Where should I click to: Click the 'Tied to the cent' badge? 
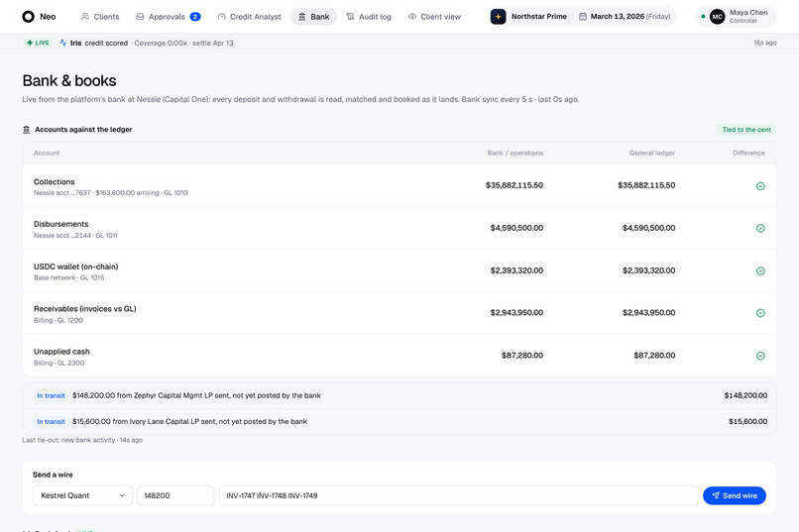(746, 130)
